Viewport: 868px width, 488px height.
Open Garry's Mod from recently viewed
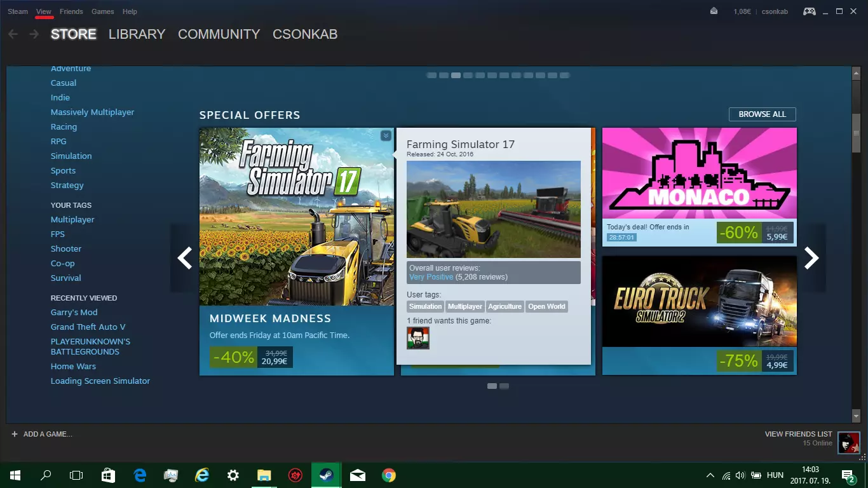[74, 312]
